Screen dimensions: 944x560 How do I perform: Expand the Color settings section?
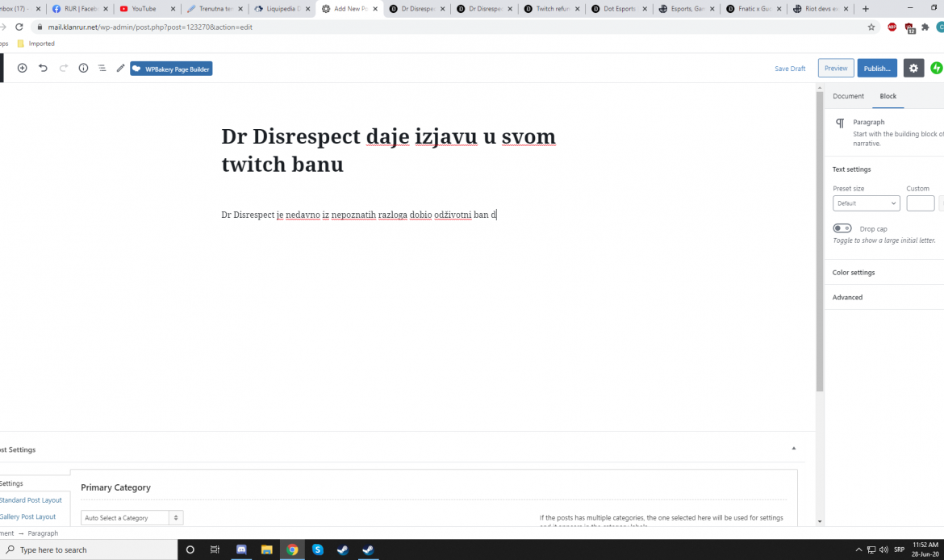(x=854, y=273)
